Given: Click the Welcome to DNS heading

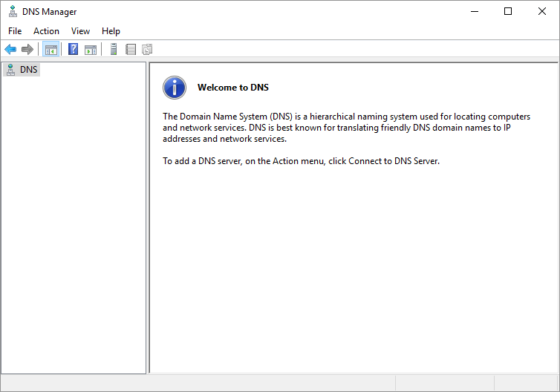Looking at the screenshot, I should [233, 88].
